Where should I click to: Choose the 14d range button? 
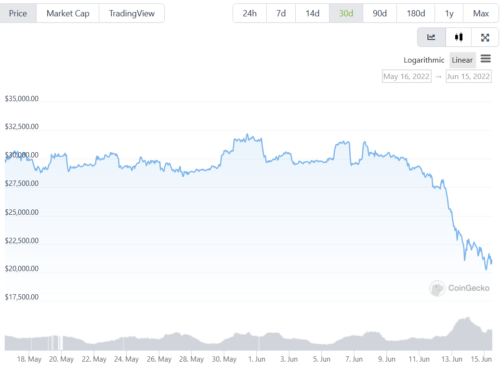click(312, 13)
